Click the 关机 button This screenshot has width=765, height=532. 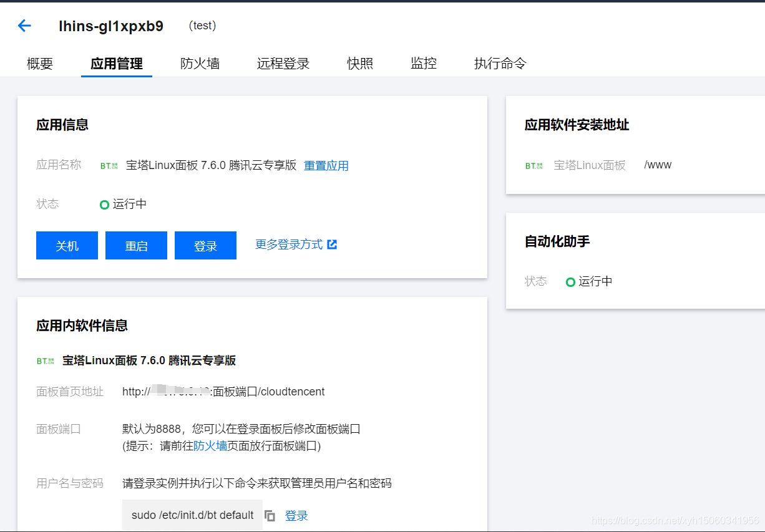tap(67, 245)
